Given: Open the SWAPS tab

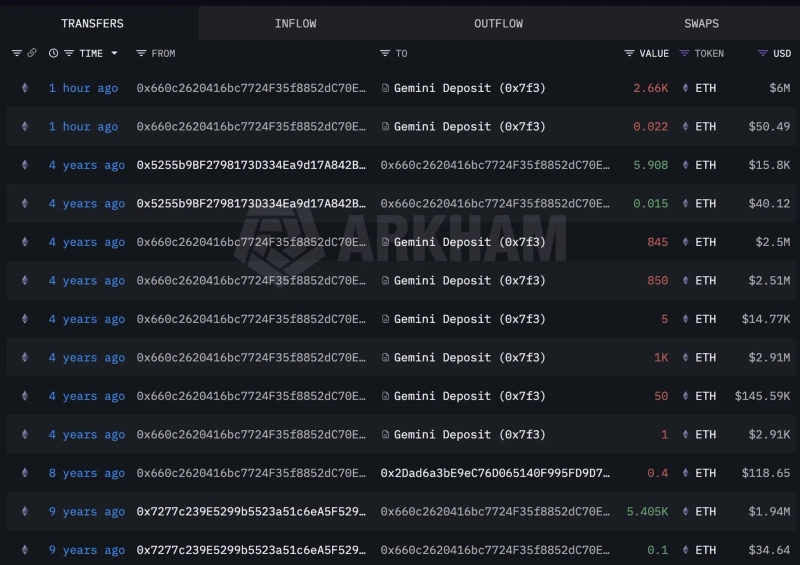Looking at the screenshot, I should point(701,23).
